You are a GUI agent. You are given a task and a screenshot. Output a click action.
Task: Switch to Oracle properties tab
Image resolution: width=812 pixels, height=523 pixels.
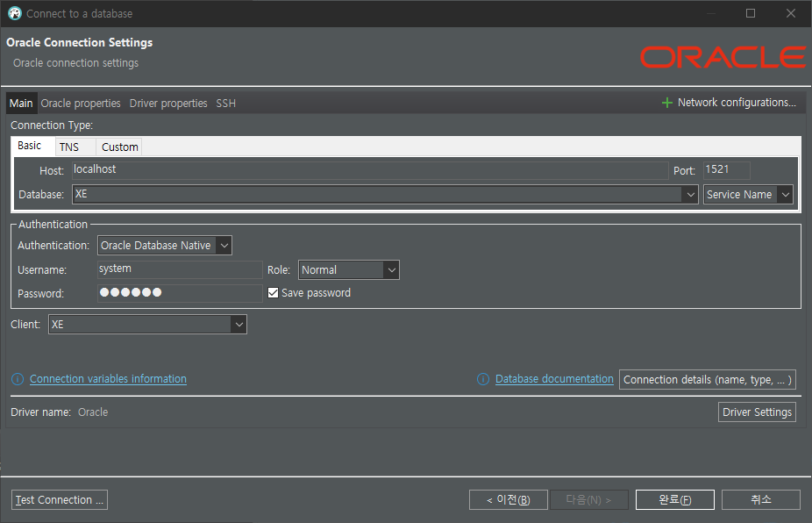click(81, 104)
